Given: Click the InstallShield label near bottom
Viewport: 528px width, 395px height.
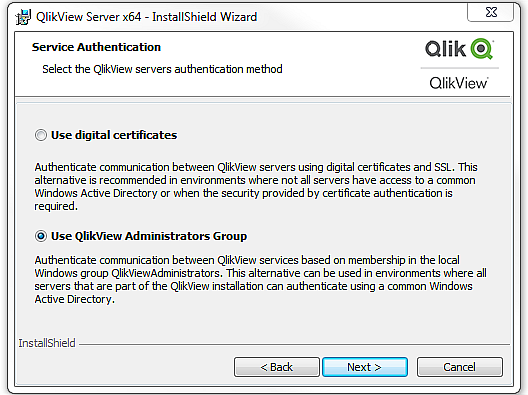Looking at the screenshot, I should (x=47, y=343).
